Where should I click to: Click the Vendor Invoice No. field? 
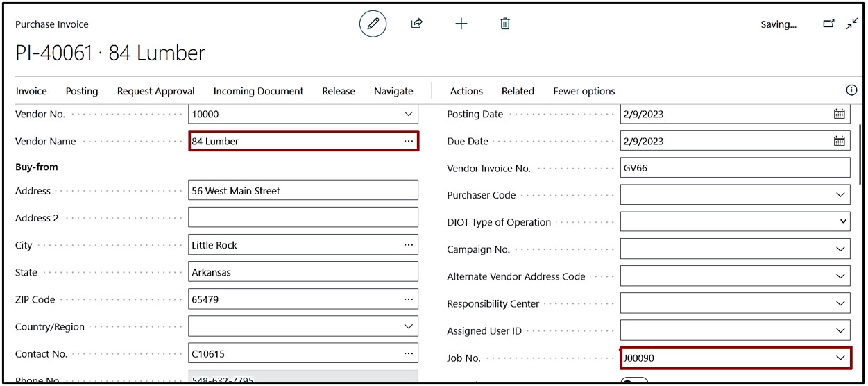point(735,169)
